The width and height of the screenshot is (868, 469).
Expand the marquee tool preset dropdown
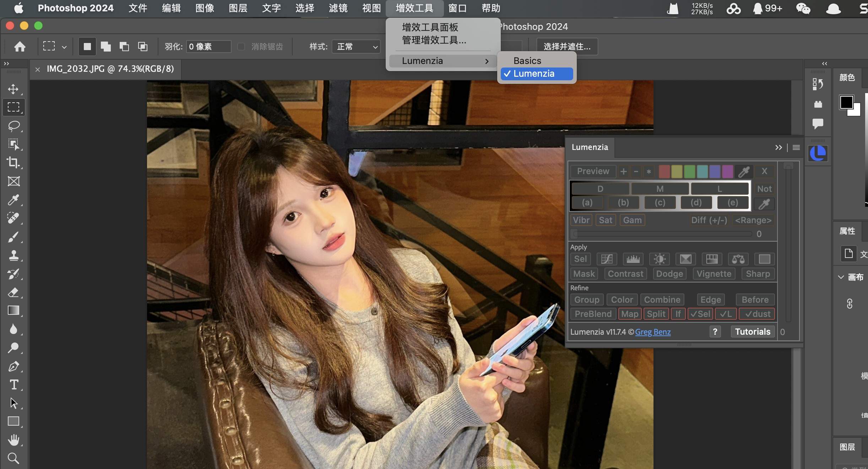point(64,47)
